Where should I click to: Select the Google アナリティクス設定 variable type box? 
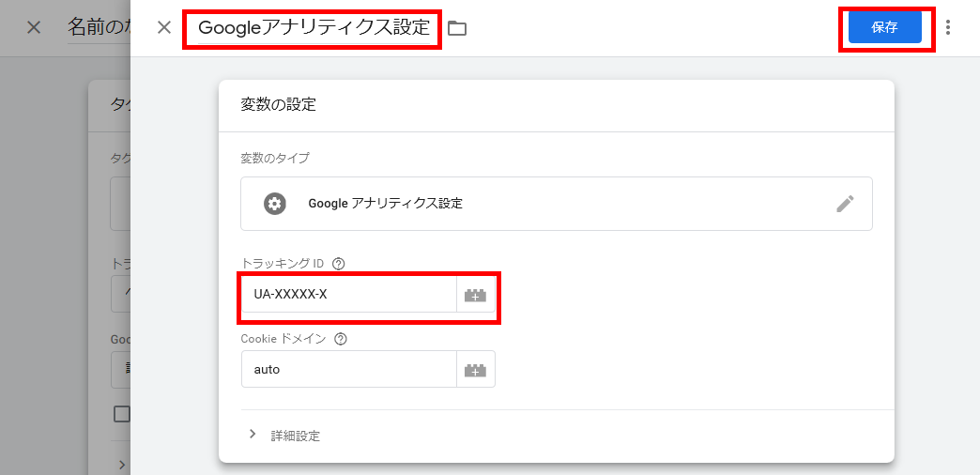(x=557, y=204)
